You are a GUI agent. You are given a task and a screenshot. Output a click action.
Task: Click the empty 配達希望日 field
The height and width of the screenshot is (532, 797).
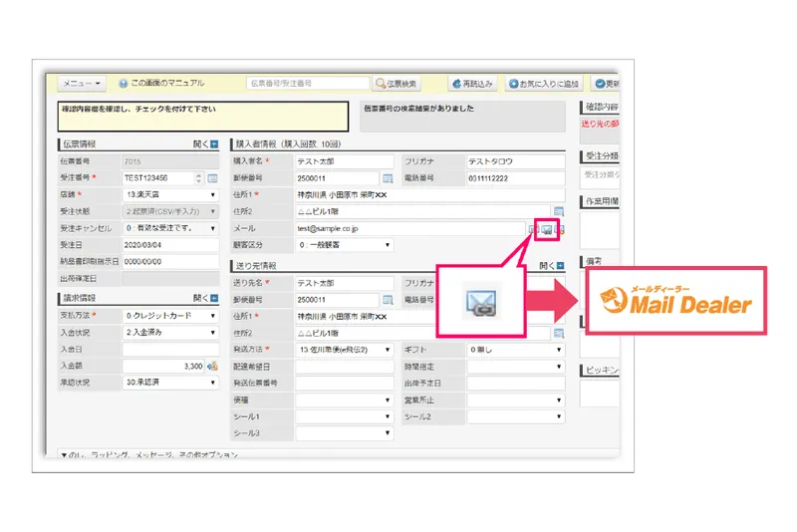(x=344, y=367)
